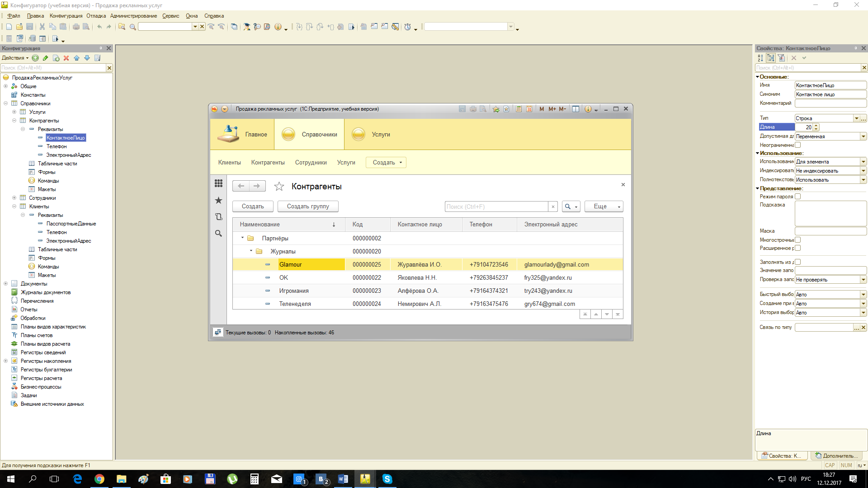The width and height of the screenshot is (868, 488).
Task: Click the magnifier search icon in app sidebar
Action: click(x=218, y=234)
